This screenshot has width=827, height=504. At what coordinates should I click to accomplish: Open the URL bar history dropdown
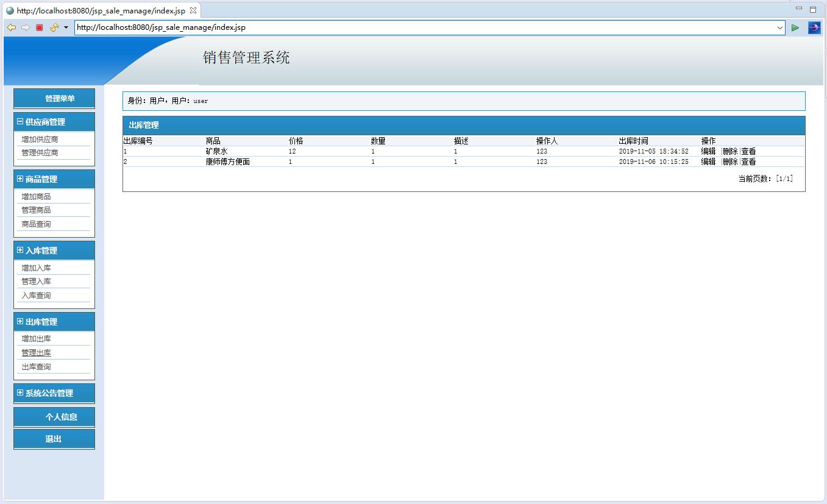coord(780,27)
